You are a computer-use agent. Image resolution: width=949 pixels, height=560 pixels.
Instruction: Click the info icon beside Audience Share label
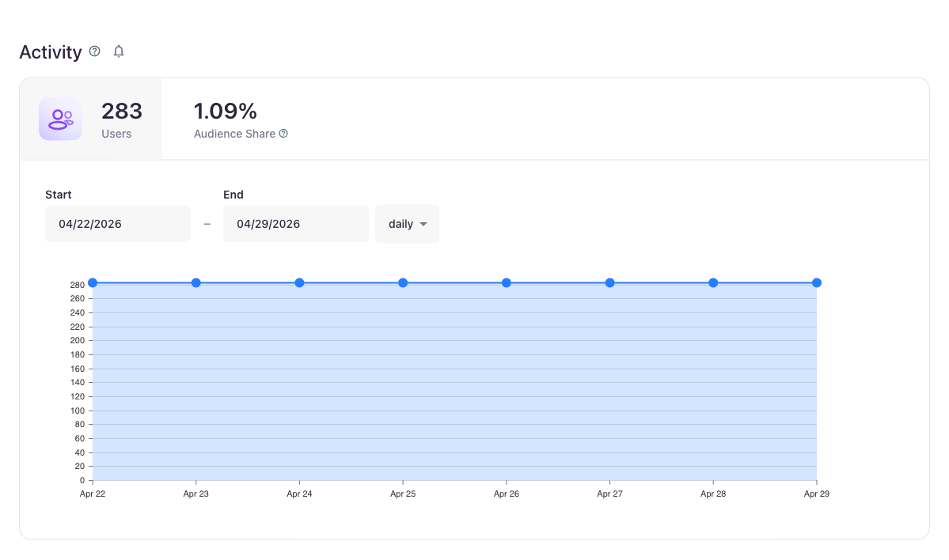coord(283,134)
